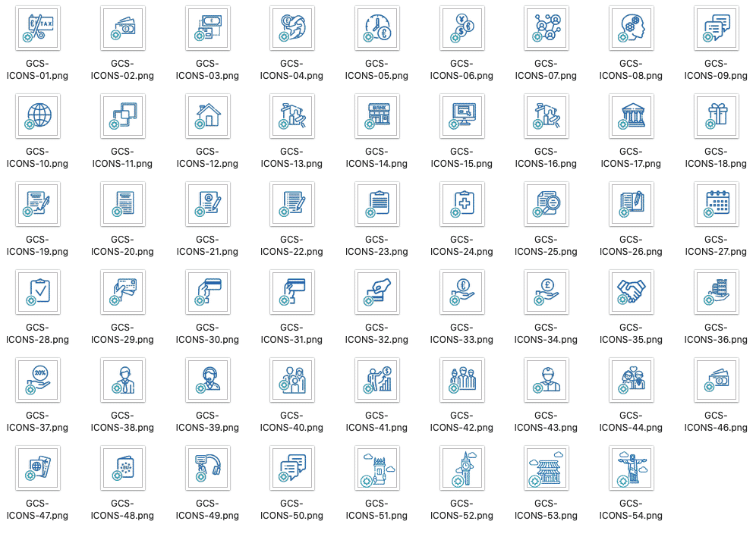Select the columned bank building icon GCS-ICONS-17.png
The width and height of the screenshot is (756, 540).
tap(631, 116)
